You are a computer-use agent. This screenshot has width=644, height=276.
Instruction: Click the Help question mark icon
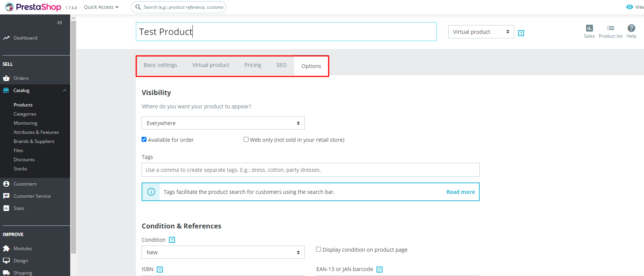631,28
